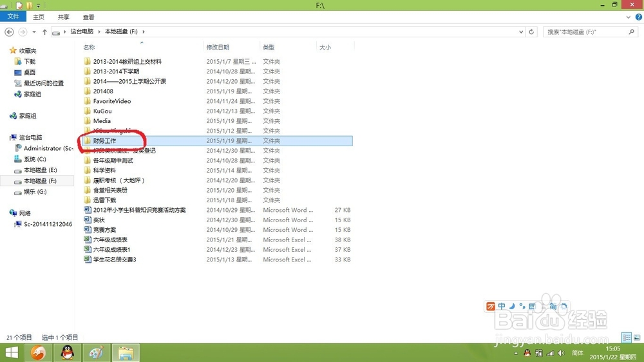Click 这台电脑 in the address breadcrumb

[82, 31]
